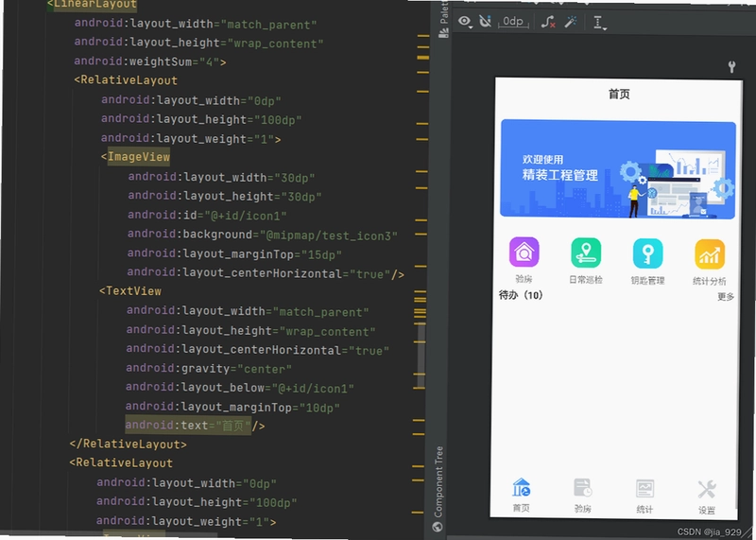Select the Infer Constraints magic wand
The height and width of the screenshot is (540, 756).
point(571,22)
